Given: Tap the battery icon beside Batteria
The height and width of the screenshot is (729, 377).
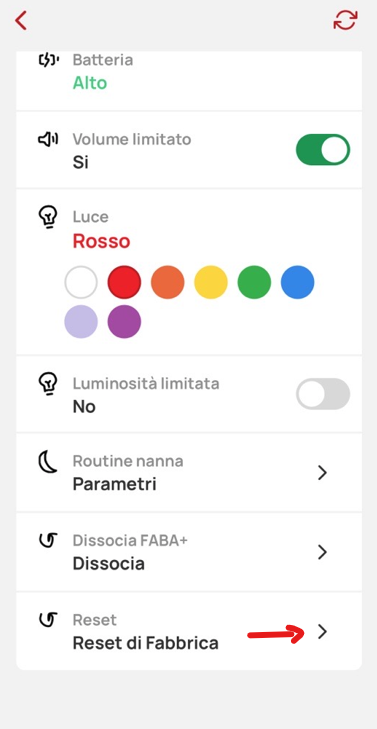Looking at the screenshot, I should click(x=48, y=60).
